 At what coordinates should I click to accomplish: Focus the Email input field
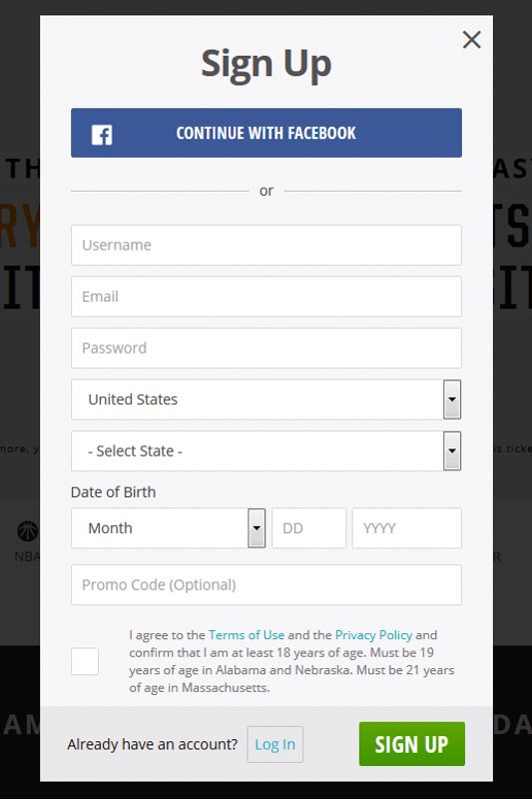pyautogui.click(x=266, y=297)
